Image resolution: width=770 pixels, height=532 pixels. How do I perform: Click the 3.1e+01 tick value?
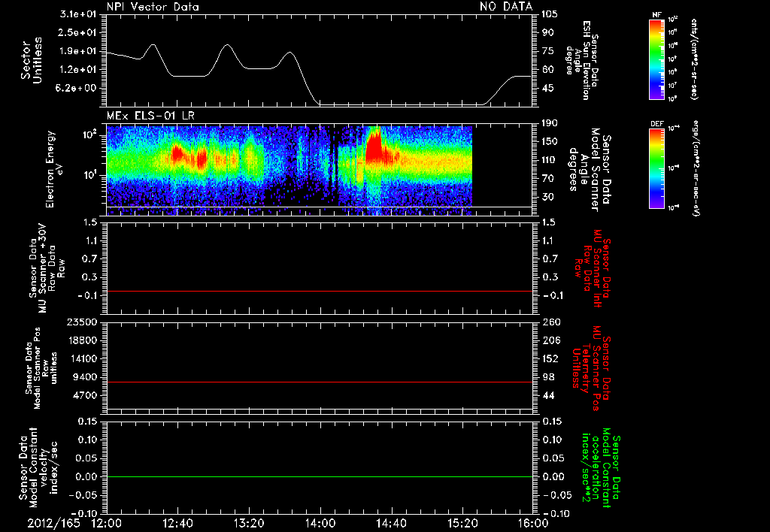pyautogui.click(x=78, y=14)
